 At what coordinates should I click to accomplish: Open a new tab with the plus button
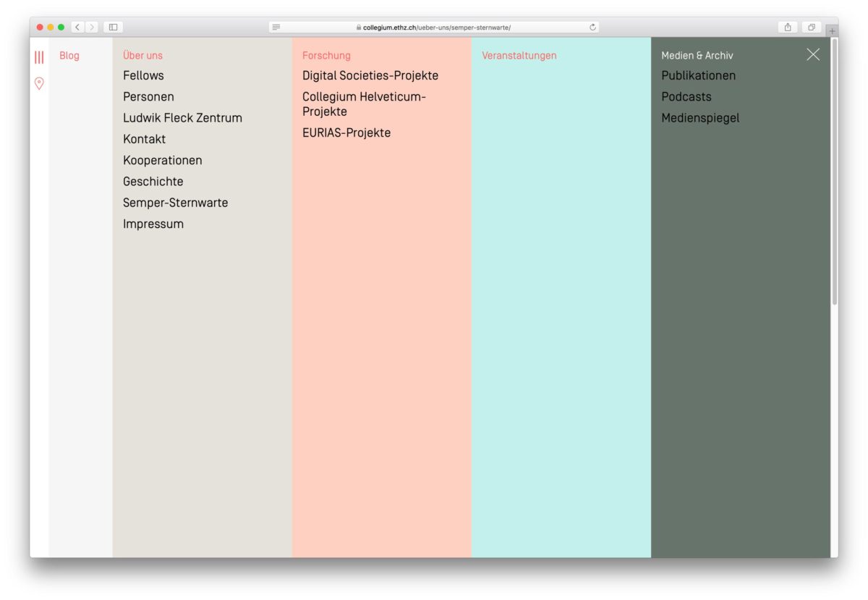coord(832,31)
